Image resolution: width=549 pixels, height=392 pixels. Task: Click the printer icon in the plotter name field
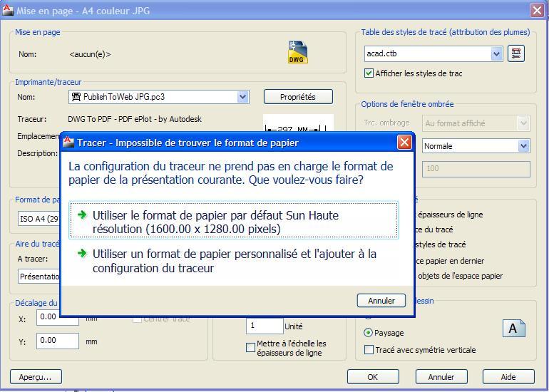coord(76,97)
